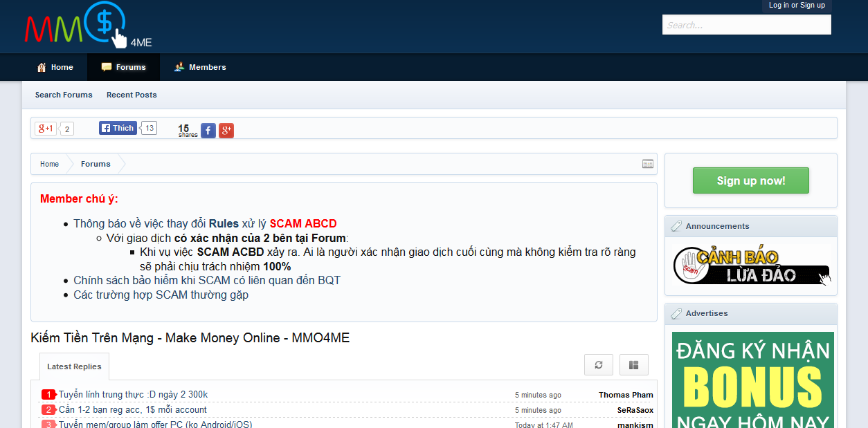Open the Home navigation tab
The width and height of the screenshot is (868, 428).
[55, 67]
